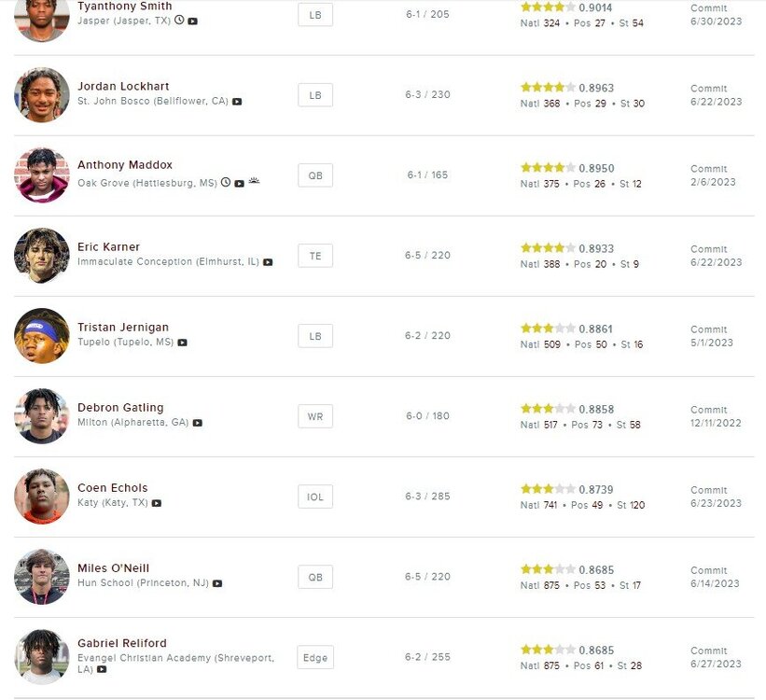Click the clock icon on Anthony Maddox's row
766x700 pixels.
(226, 183)
